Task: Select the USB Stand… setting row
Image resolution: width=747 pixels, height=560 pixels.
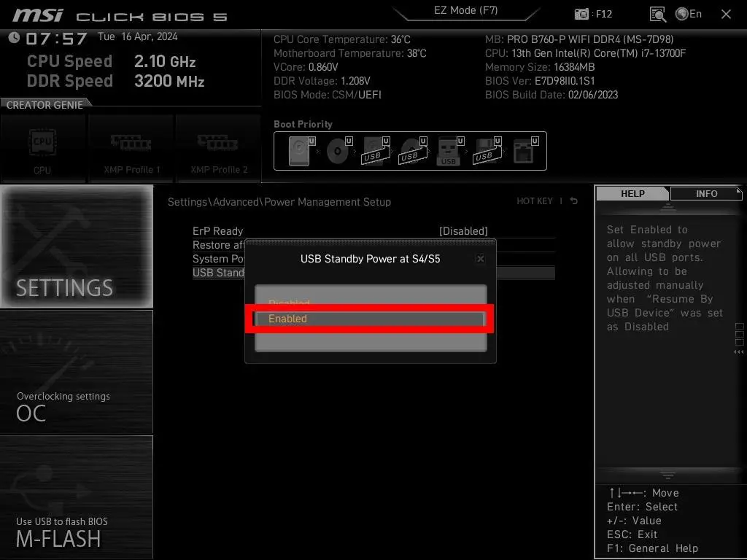Action: pyautogui.click(x=218, y=273)
